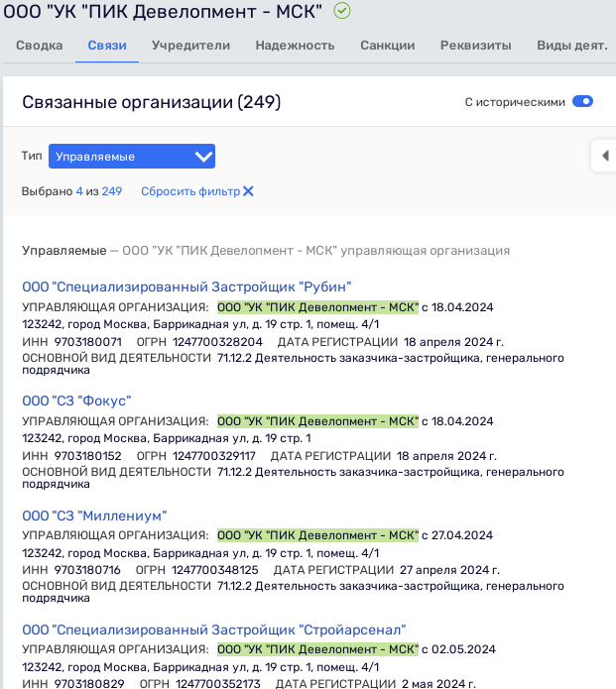Open ООО Специализированный Застройщик Рубин link
This screenshot has width=616, height=689.
(x=186, y=287)
